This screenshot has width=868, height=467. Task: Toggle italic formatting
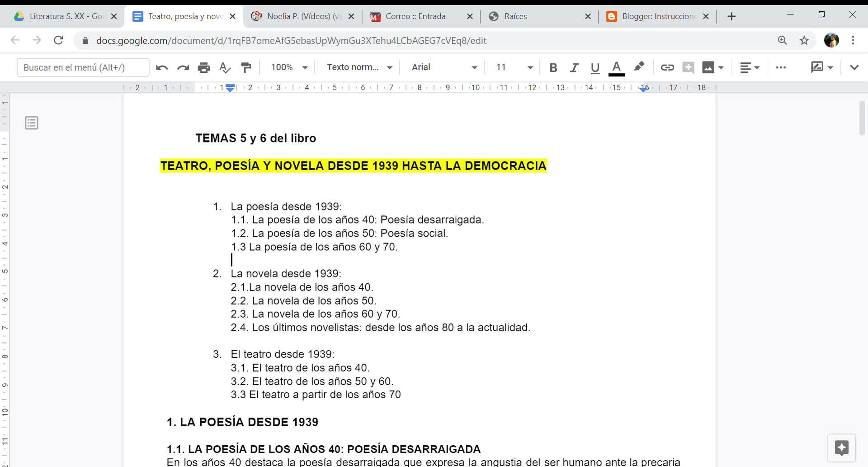point(574,67)
